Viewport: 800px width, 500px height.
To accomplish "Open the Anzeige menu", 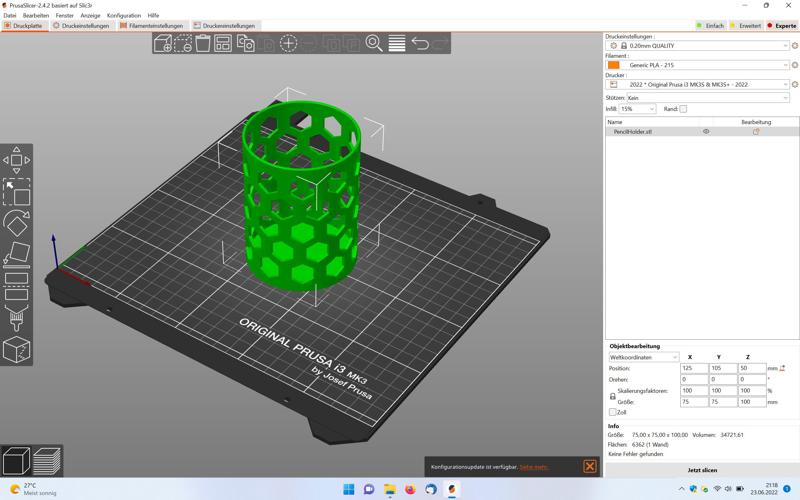I will coord(90,15).
